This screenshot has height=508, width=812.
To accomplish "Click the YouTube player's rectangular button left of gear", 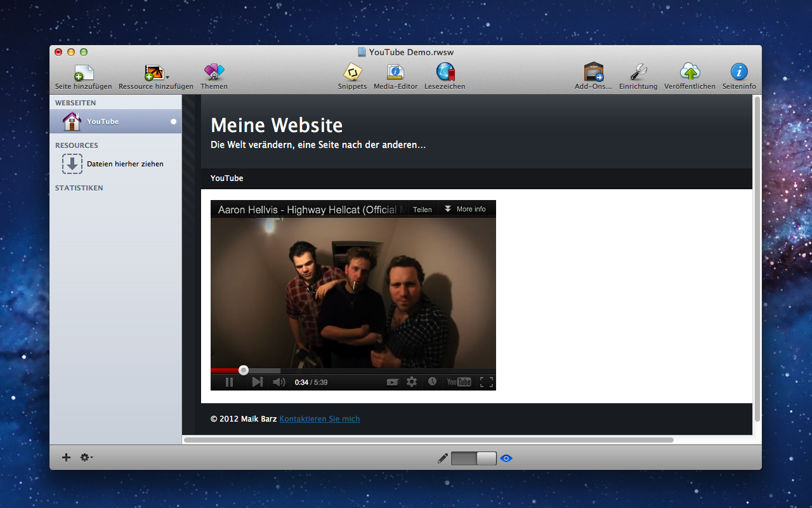I will 393,382.
